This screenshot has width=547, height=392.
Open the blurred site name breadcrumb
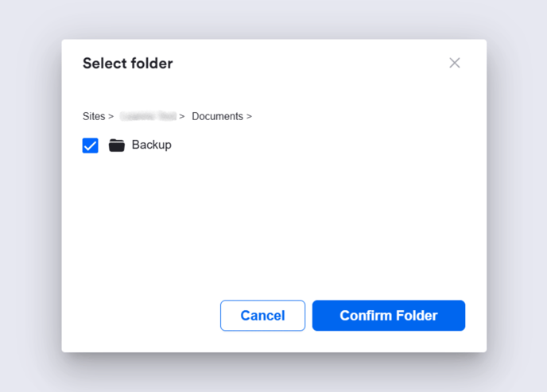coord(148,116)
